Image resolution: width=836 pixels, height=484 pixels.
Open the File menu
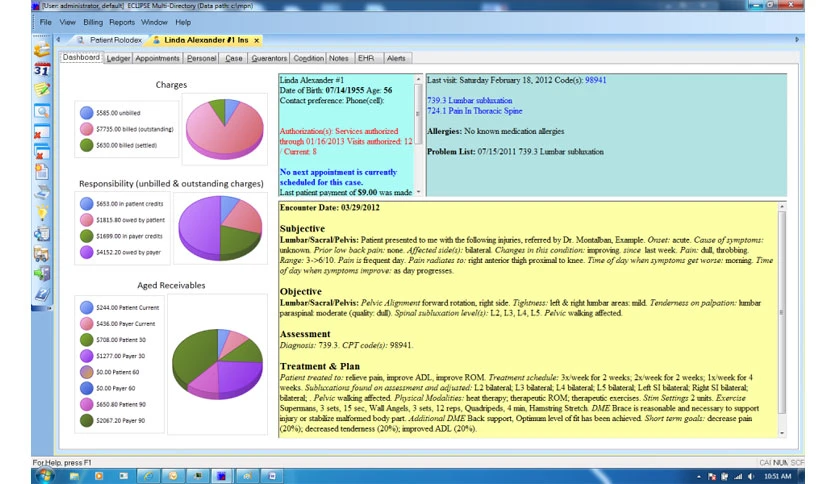(x=45, y=22)
